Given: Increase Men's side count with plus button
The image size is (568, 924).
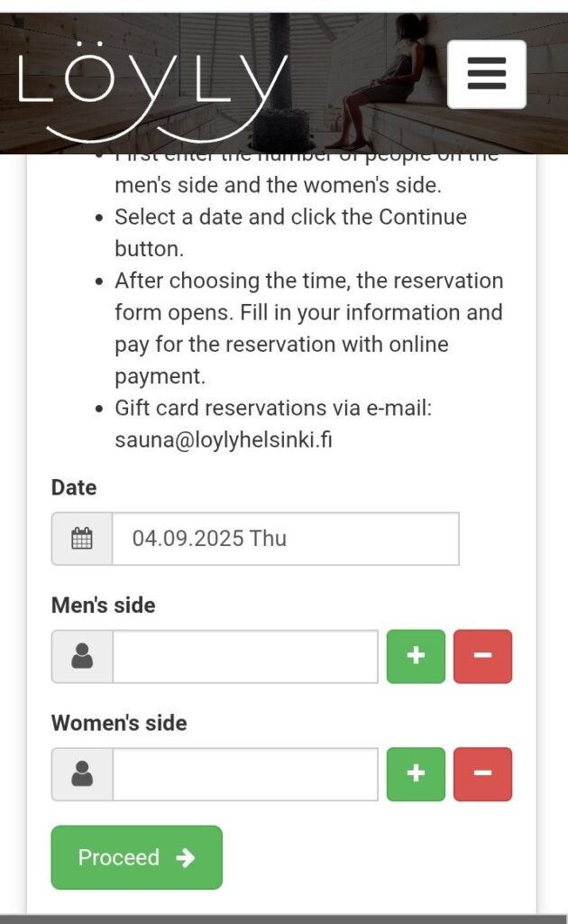Looking at the screenshot, I should [x=416, y=656].
